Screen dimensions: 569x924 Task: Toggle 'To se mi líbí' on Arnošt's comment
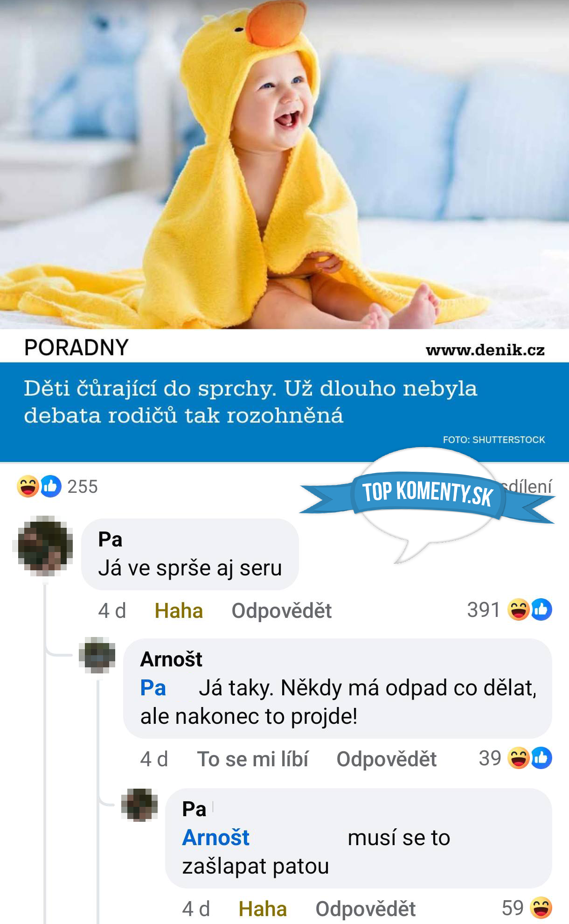[252, 759]
